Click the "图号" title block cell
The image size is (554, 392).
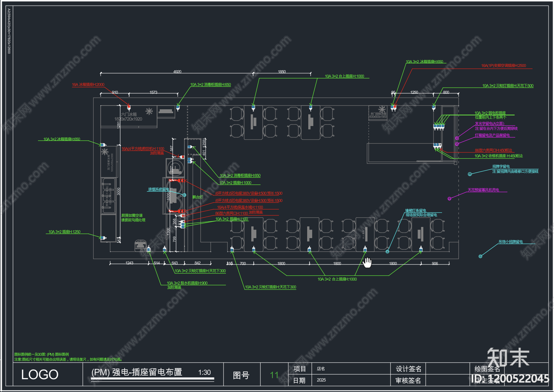pos(241,375)
